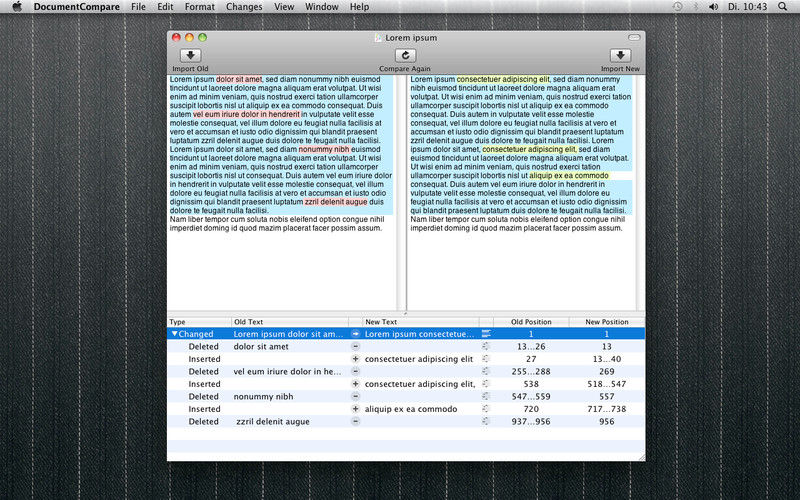Image resolution: width=800 pixels, height=500 pixels.
Task: Open the Time Machine menu bar icon
Action: pos(678,7)
